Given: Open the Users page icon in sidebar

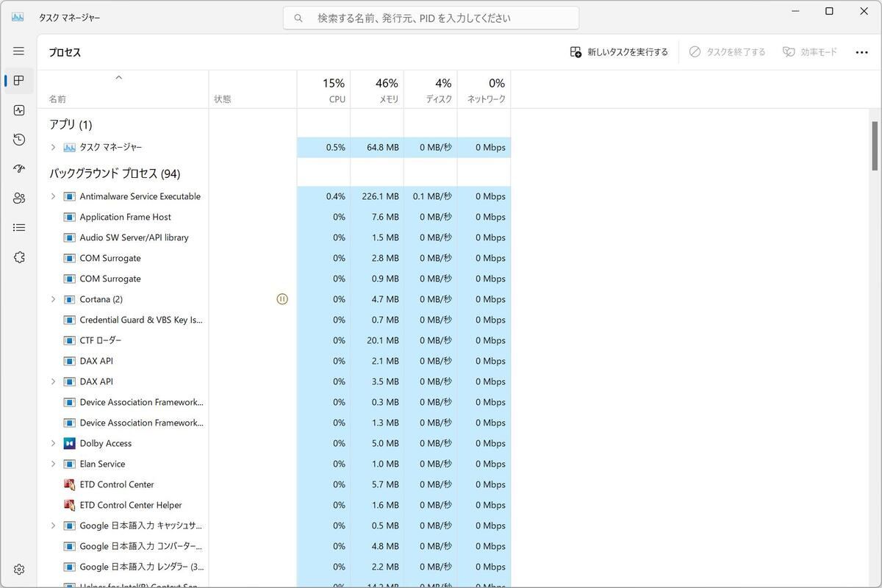Looking at the screenshot, I should [19, 198].
